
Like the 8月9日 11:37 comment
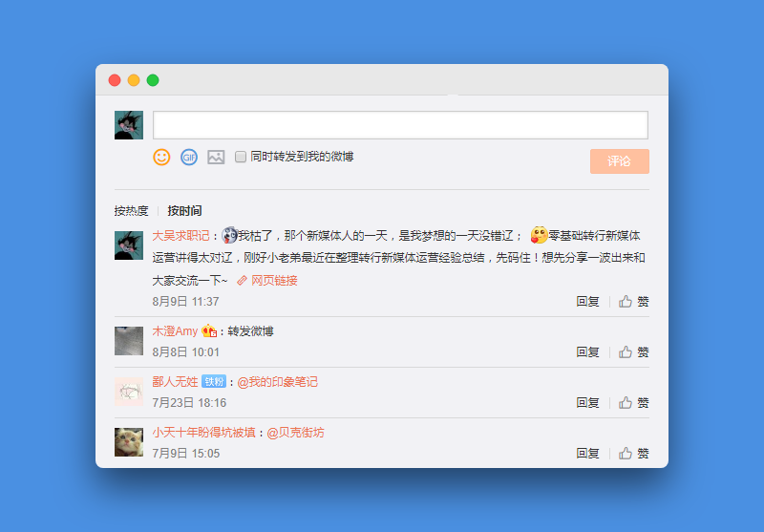click(x=633, y=302)
